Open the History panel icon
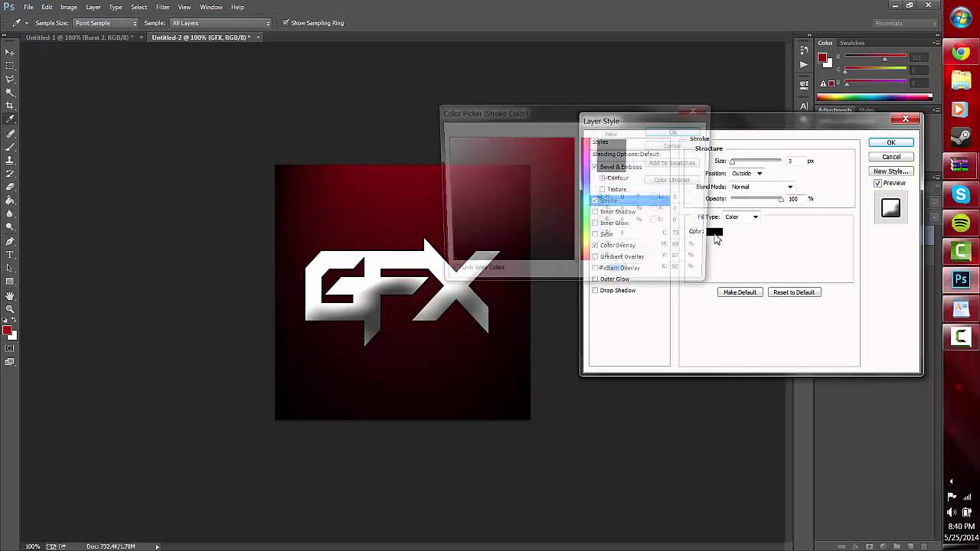 pos(804,51)
